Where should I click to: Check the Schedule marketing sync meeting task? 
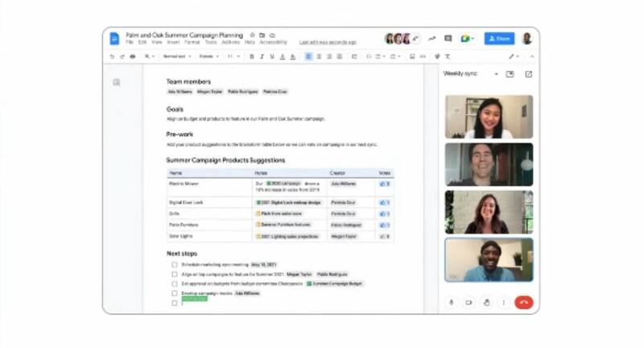coord(174,264)
